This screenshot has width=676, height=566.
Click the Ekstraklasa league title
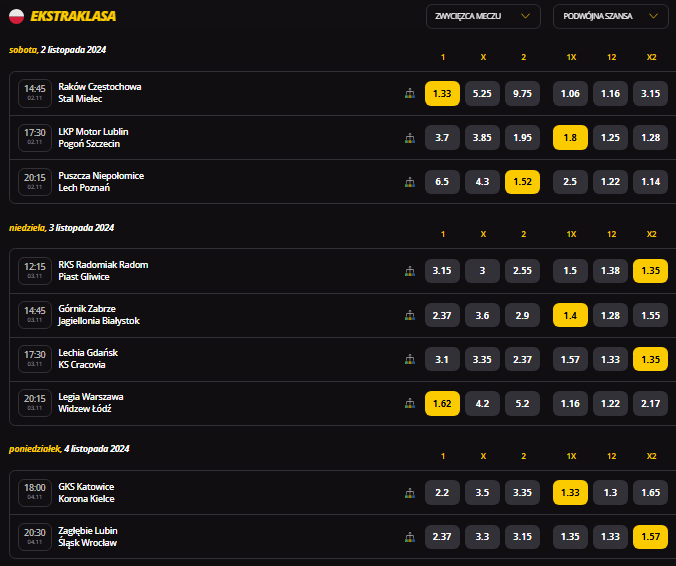(x=73, y=16)
